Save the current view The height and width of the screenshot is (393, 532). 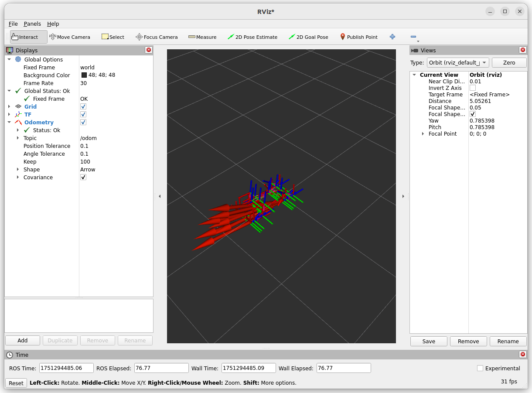429,341
